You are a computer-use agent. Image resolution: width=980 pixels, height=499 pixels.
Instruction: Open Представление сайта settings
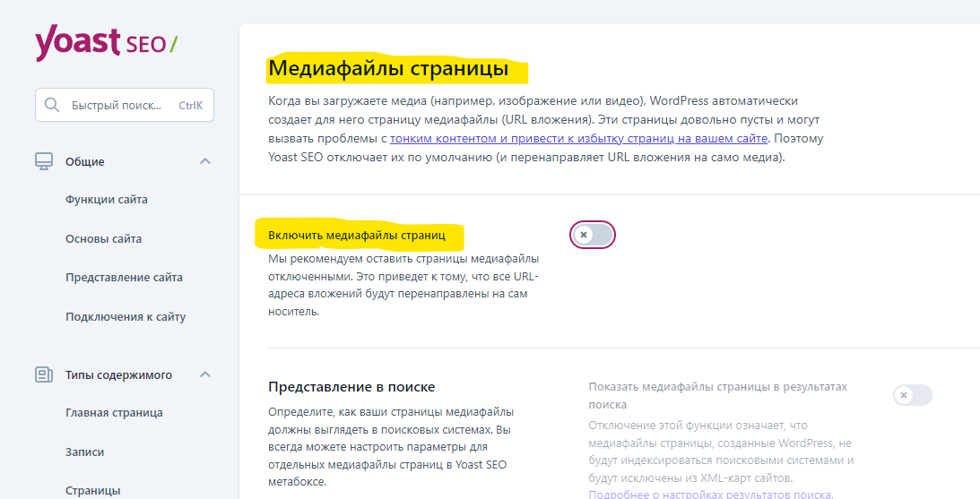[125, 278]
